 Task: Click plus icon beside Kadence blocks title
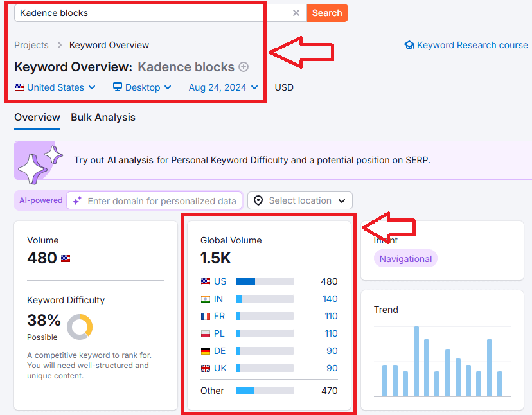click(x=244, y=67)
